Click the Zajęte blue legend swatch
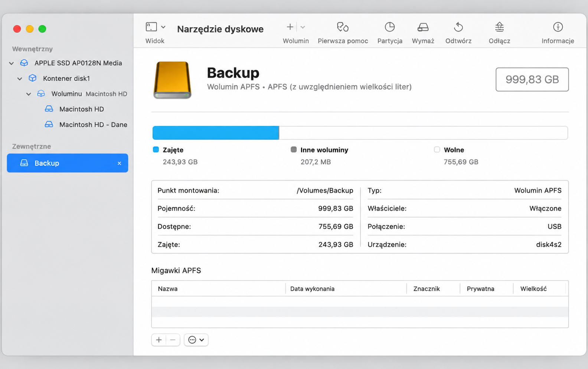The image size is (588, 369). pyautogui.click(x=156, y=149)
